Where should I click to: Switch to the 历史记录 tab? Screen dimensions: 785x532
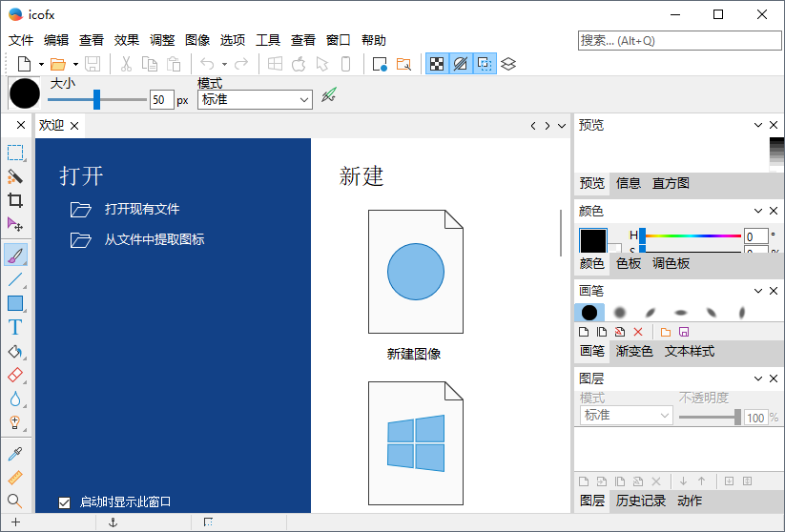point(640,501)
